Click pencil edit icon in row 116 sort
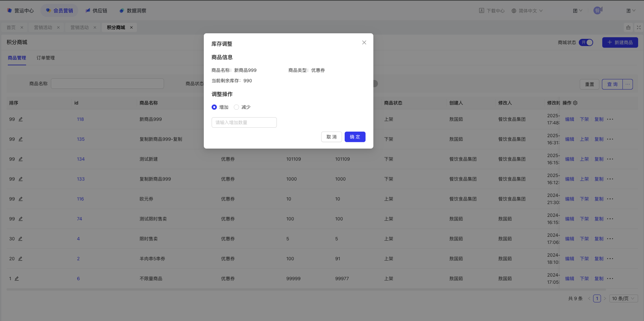 [x=21, y=199]
